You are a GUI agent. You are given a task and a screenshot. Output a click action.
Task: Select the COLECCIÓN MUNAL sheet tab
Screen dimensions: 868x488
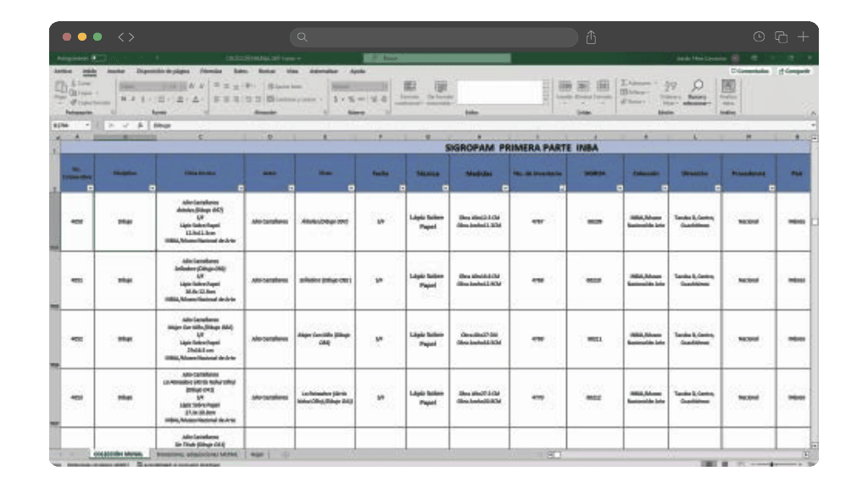[118, 454]
